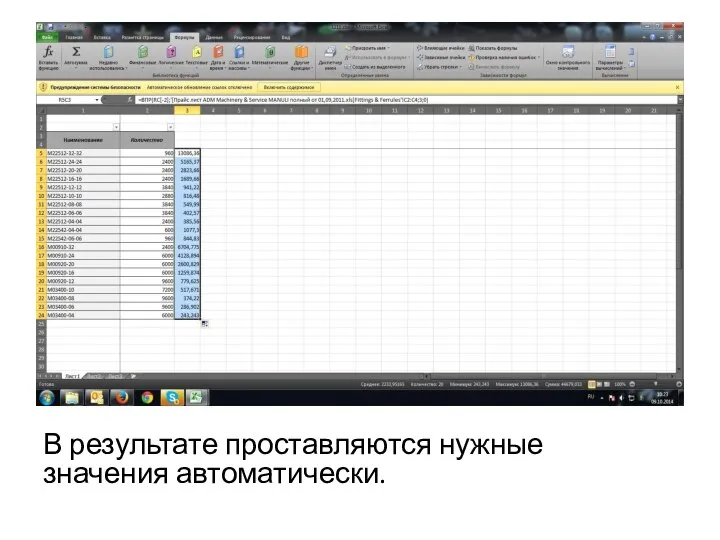The height and width of the screenshot is (540, 720).
Task: Open the Auto Fill Options button below selection
Action: [x=205, y=324]
